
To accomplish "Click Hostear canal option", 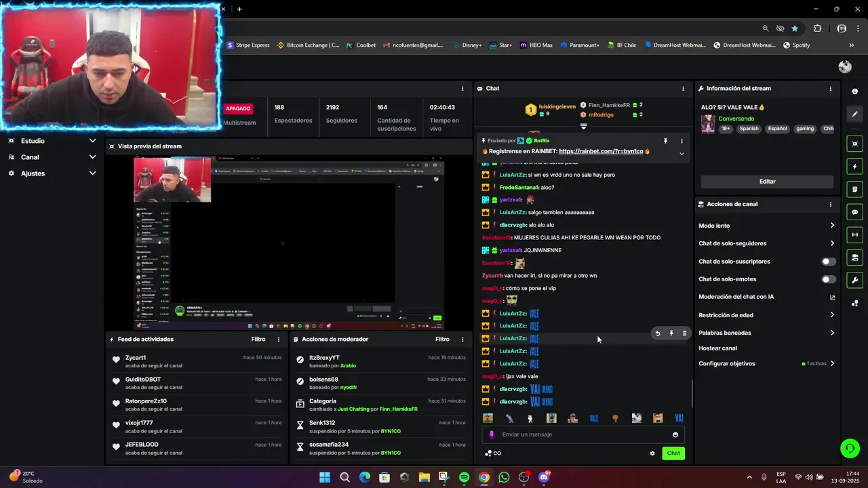I will pyautogui.click(x=717, y=348).
